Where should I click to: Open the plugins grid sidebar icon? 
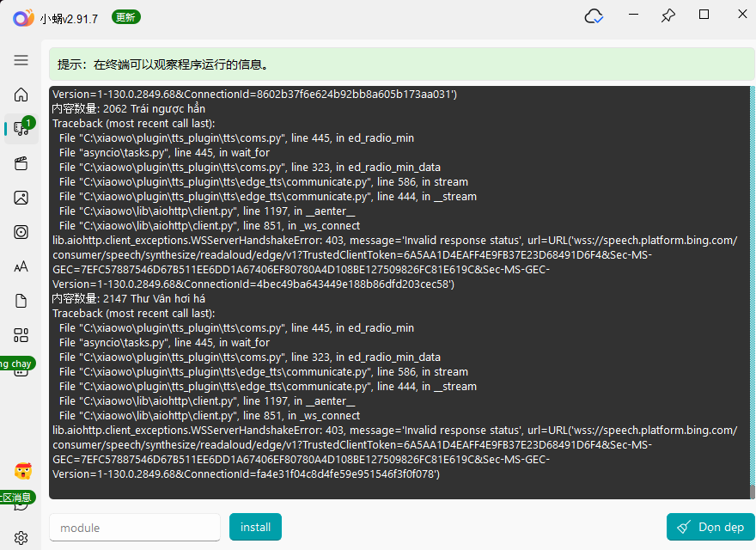(x=21, y=335)
